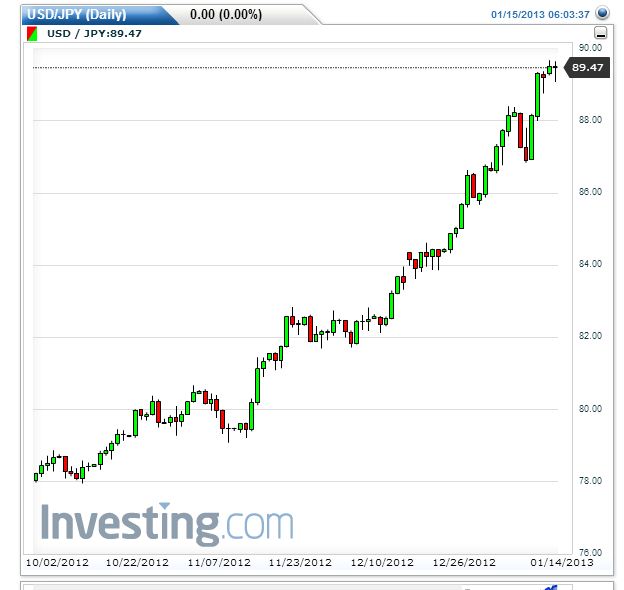Click the 12/26/2012 date axis label
The width and height of the screenshot is (624, 590).
(464, 563)
